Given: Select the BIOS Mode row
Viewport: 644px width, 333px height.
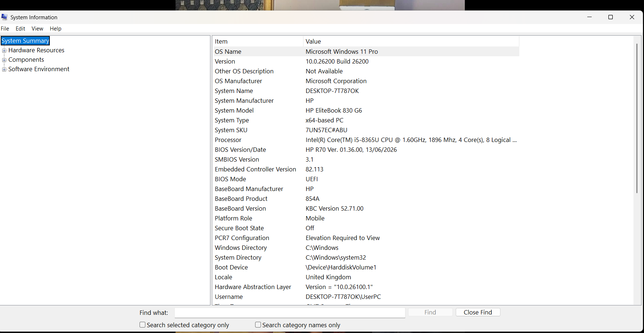Looking at the screenshot, I should [x=366, y=179].
